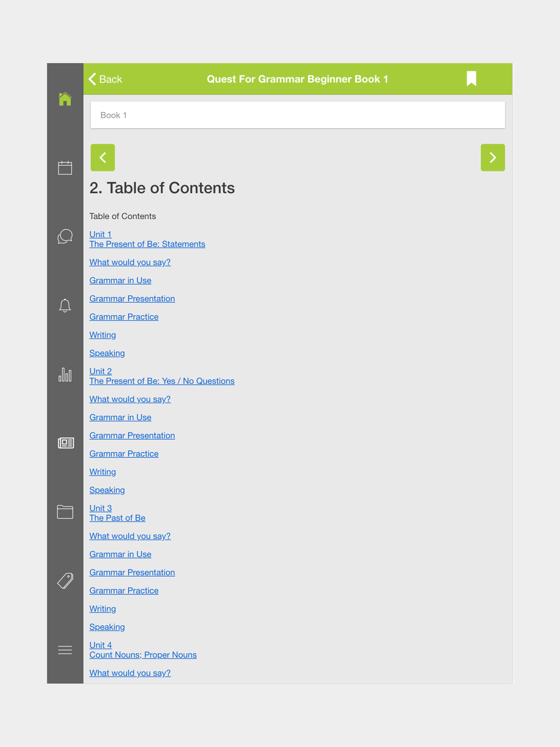Click the Quest For Grammar Beginner Book 1 title

pos(297,79)
